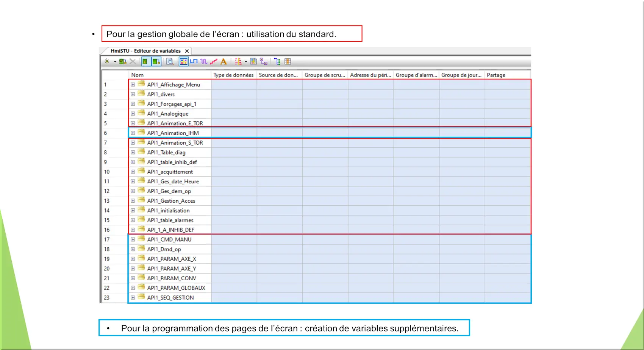Image resolution: width=644 pixels, height=350 pixels.
Task: Select the API1_PARAM_GLOBAUX row name
Action: pyautogui.click(x=176, y=288)
